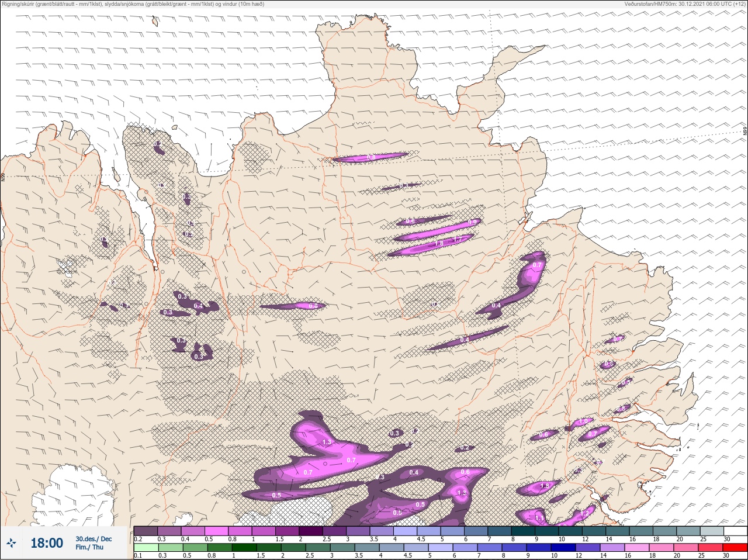The width and height of the screenshot is (748, 560).
Task: Select upper legend white swatch above 30
Action: pos(736,531)
